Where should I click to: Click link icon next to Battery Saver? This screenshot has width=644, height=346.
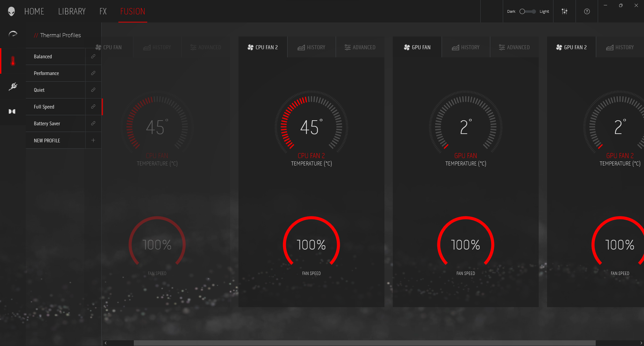coord(93,123)
